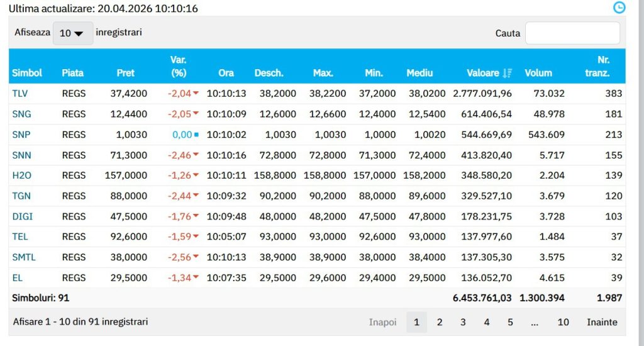Sort table by Pret column header

point(126,73)
